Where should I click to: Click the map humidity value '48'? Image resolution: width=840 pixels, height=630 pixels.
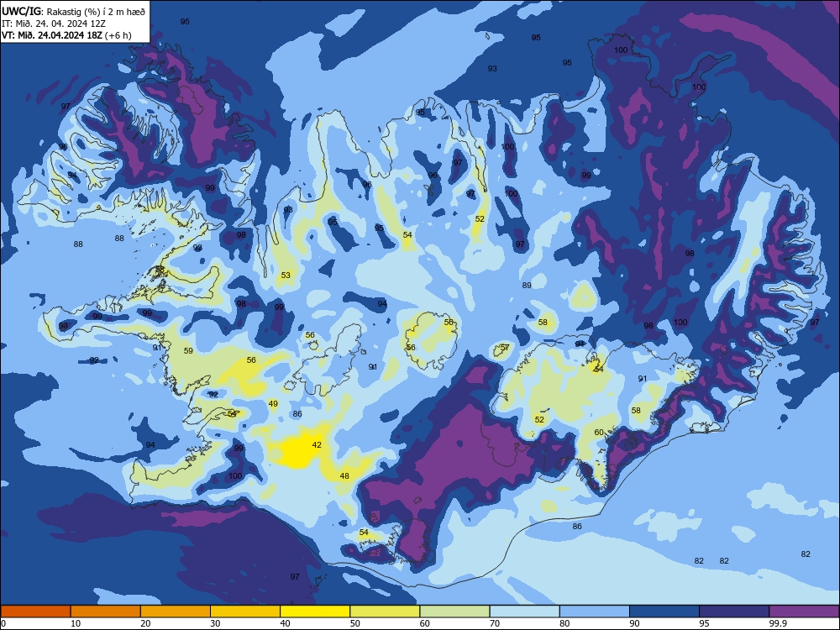point(344,475)
